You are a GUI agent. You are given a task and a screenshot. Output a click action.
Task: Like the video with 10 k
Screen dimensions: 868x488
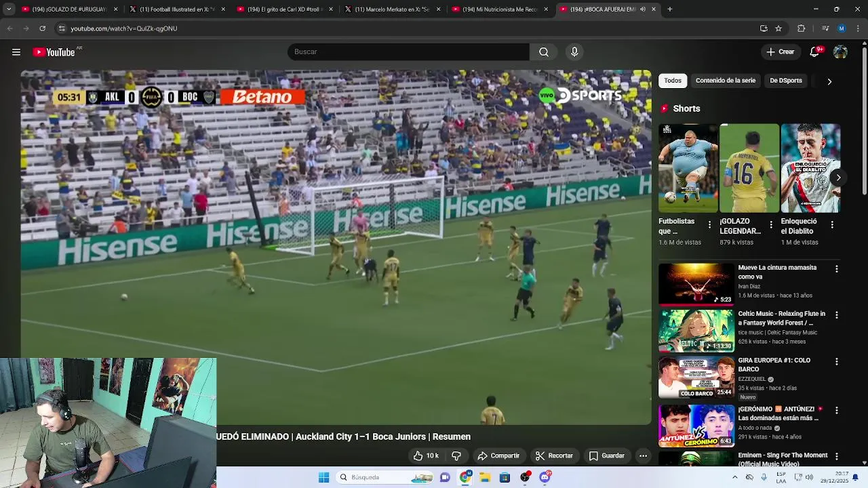(x=426, y=456)
